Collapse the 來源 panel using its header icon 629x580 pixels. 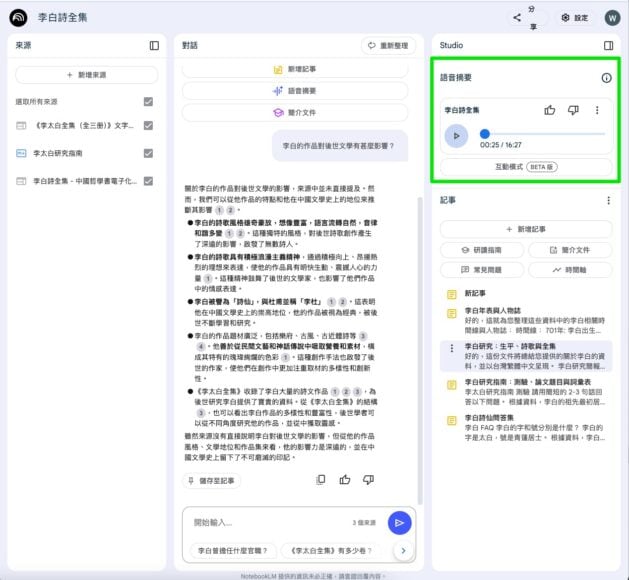pos(154,45)
